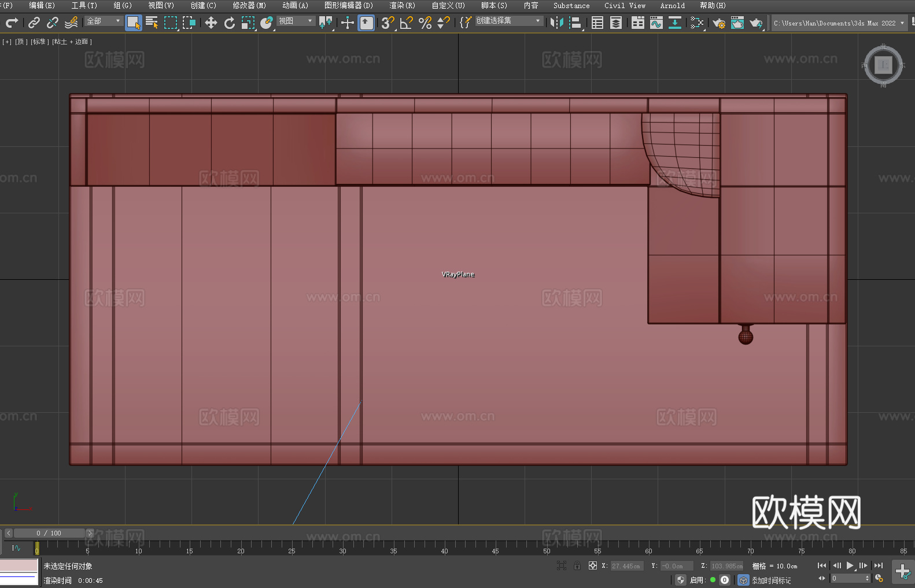Toggle Absolute/Offset transform type-in mode
The width and height of the screenshot is (915, 588).
click(593, 565)
